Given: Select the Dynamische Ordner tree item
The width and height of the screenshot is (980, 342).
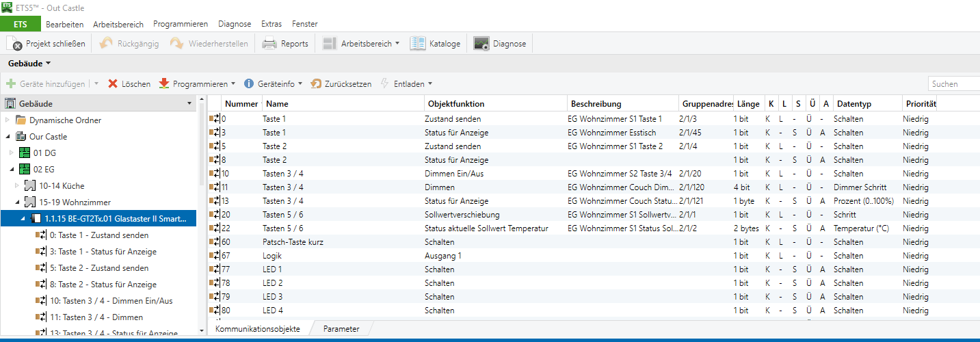Looking at the screenshot, I should coord(65,120).
